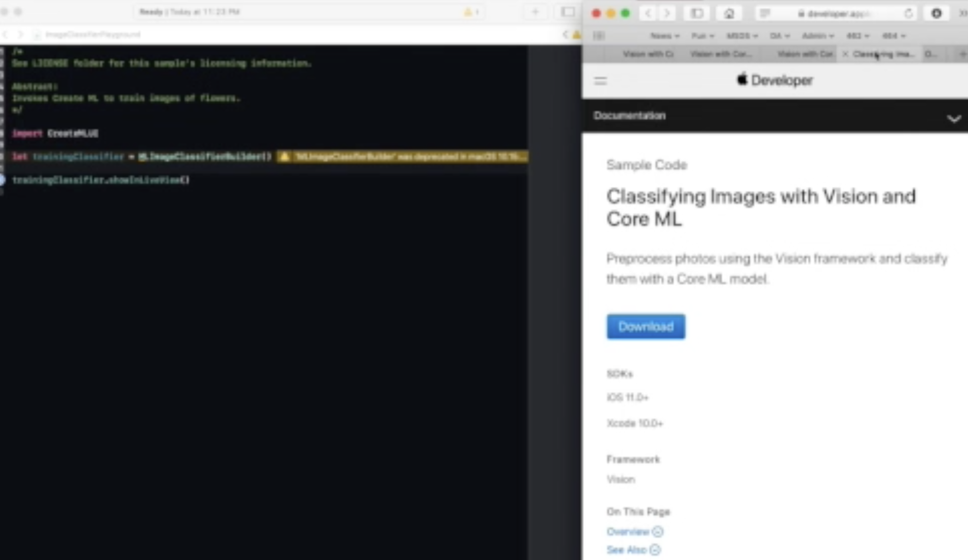Screen dimensions: 968x560
Task: Reload the developer.apple.com page in Safari
Action: [x=907, y=13]
